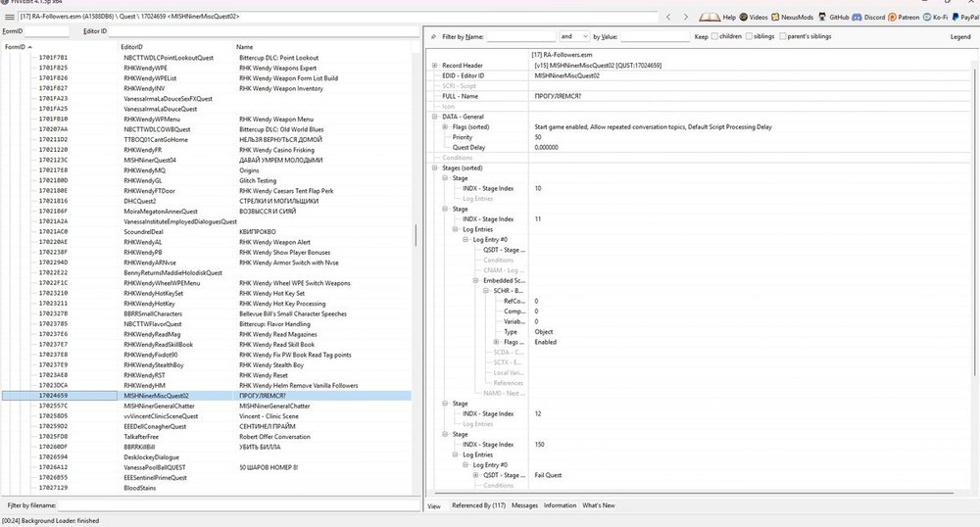
Task: Click the filter icon beside Filter by Name
Action: pos(433,37)
